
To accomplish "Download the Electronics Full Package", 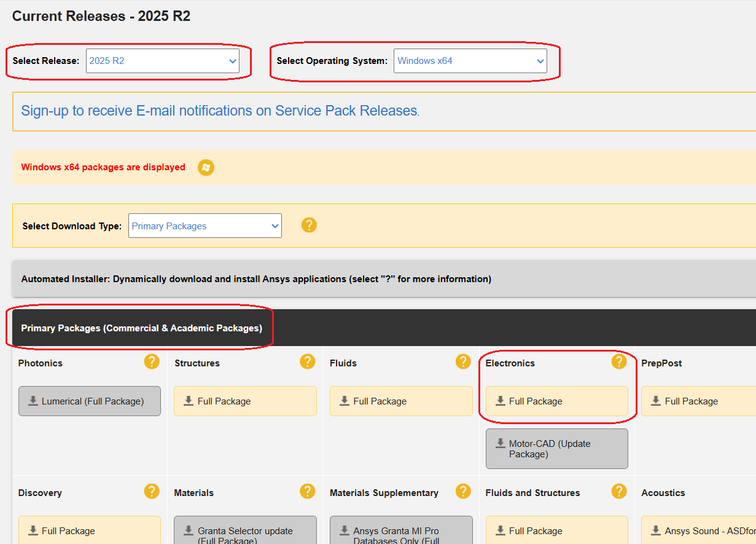I will 556,401.
